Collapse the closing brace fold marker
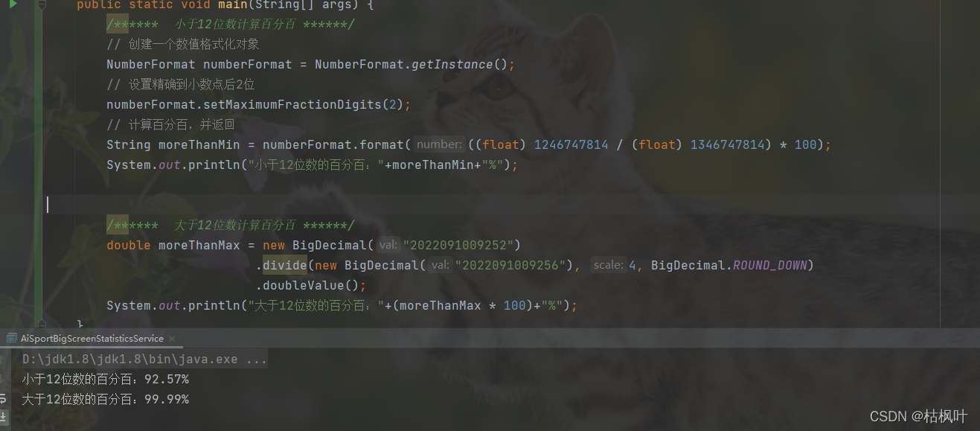This screenshot has width=980, height=431. click(42, 324)
